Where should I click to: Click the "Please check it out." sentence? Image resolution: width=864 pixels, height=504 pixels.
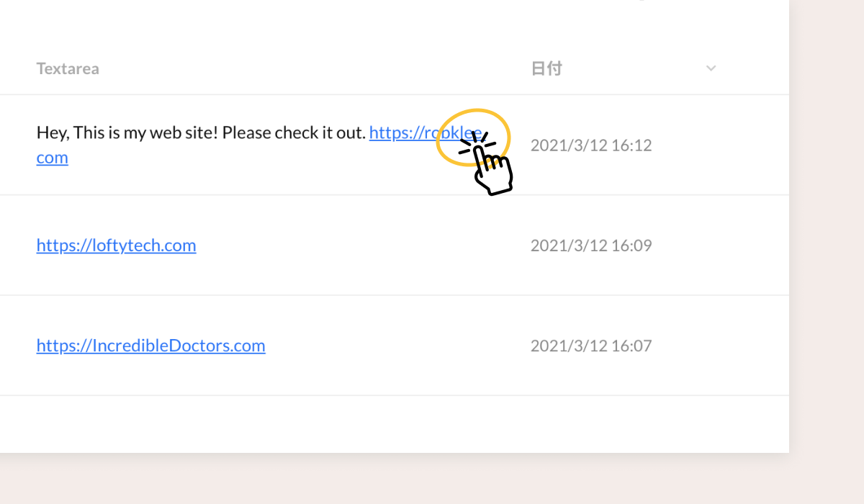[294, 133]
